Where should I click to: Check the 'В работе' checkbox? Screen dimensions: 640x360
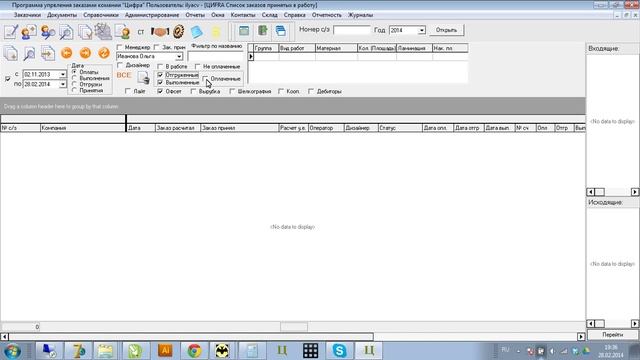pyautogui.click(x=160, y=67)
